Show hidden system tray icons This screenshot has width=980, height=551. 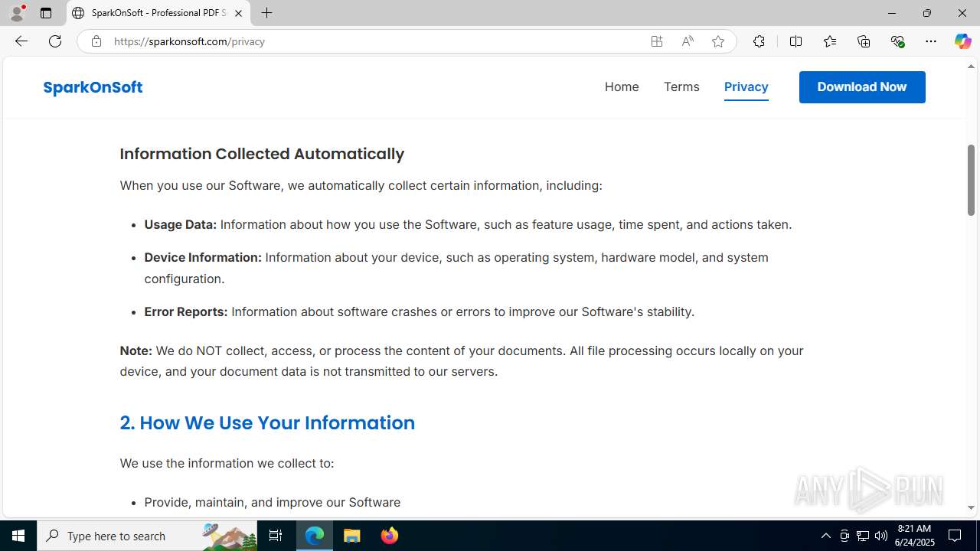pos(825,536)
